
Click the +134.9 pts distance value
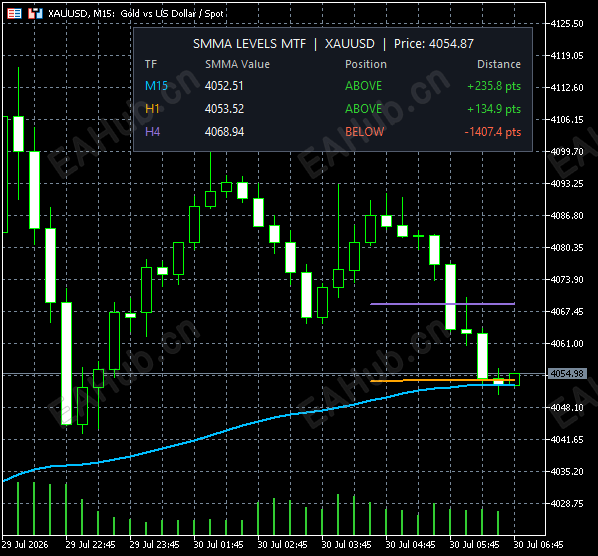(x=494, y=109)
